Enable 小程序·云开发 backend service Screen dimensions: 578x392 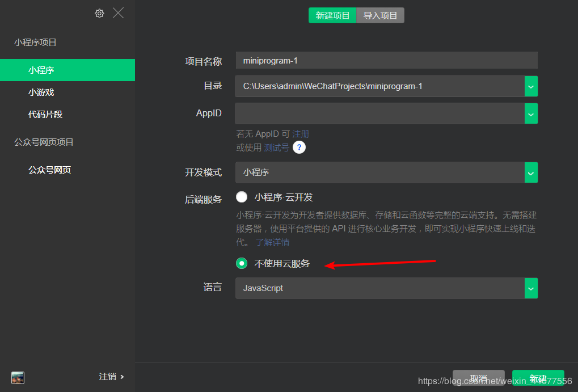(242, 197)
